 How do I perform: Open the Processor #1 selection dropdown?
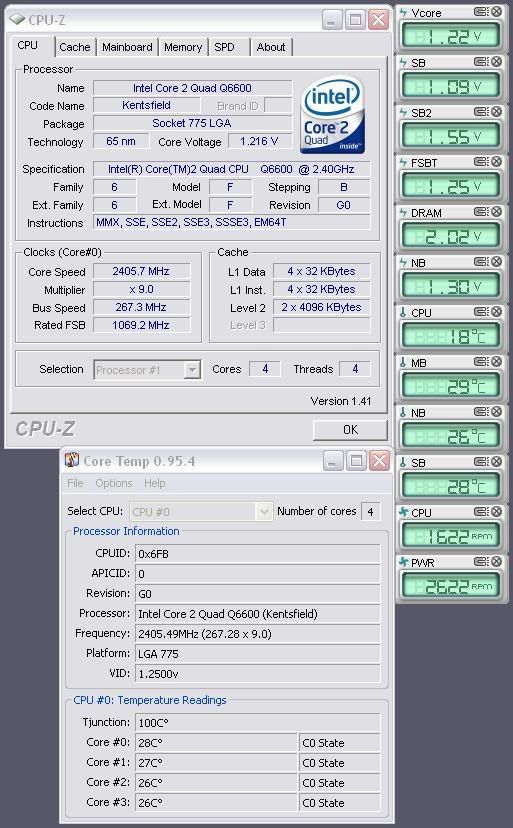pyautogui.click(x=192, y=370)
